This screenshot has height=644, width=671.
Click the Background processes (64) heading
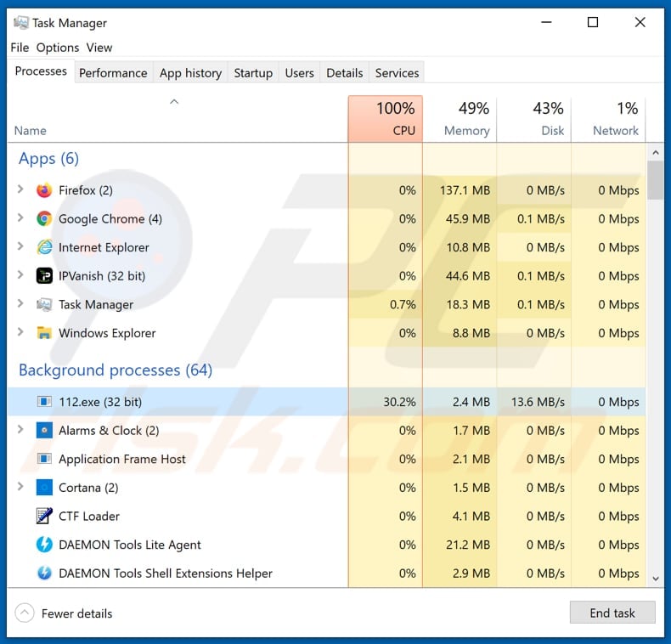point(116,370)
